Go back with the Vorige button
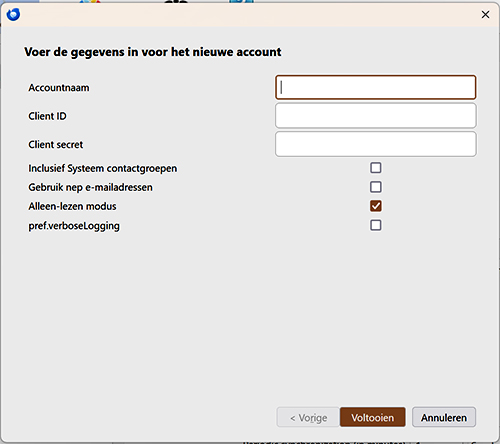 [308, 417]
